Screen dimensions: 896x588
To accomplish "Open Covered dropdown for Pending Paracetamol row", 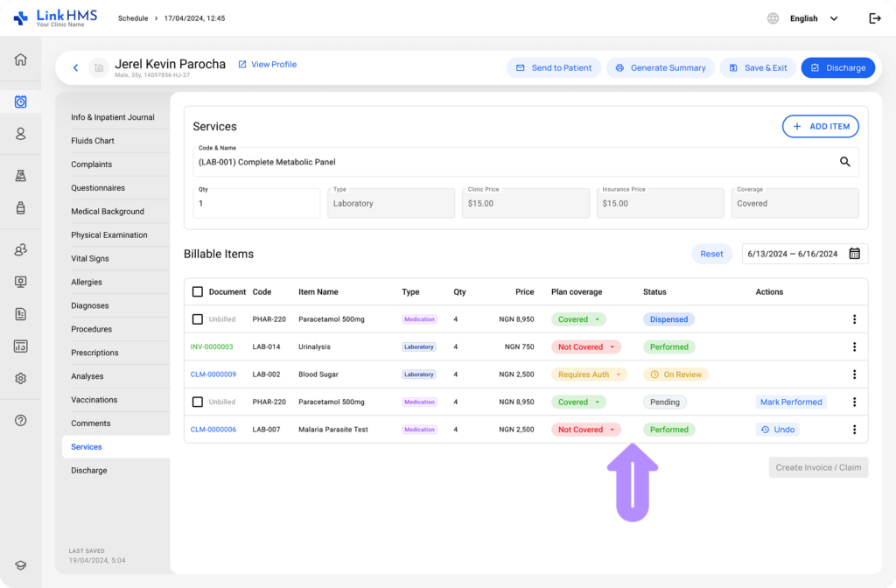I will coord(578,402).
